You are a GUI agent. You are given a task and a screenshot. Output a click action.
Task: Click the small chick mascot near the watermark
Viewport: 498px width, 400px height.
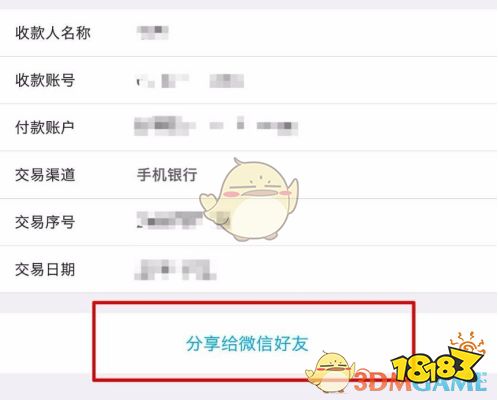[328, 372]
